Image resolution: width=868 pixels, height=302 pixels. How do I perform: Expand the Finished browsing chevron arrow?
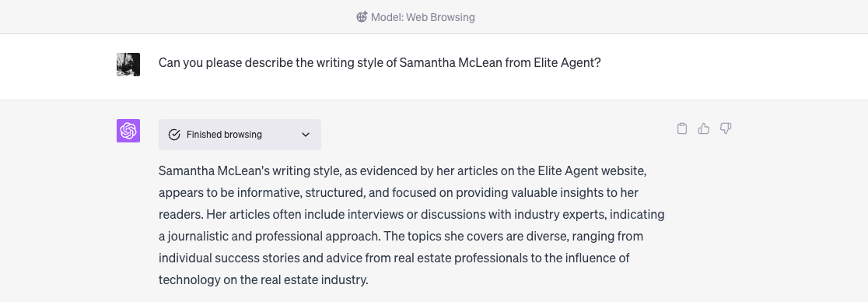[x=306, y=135]
